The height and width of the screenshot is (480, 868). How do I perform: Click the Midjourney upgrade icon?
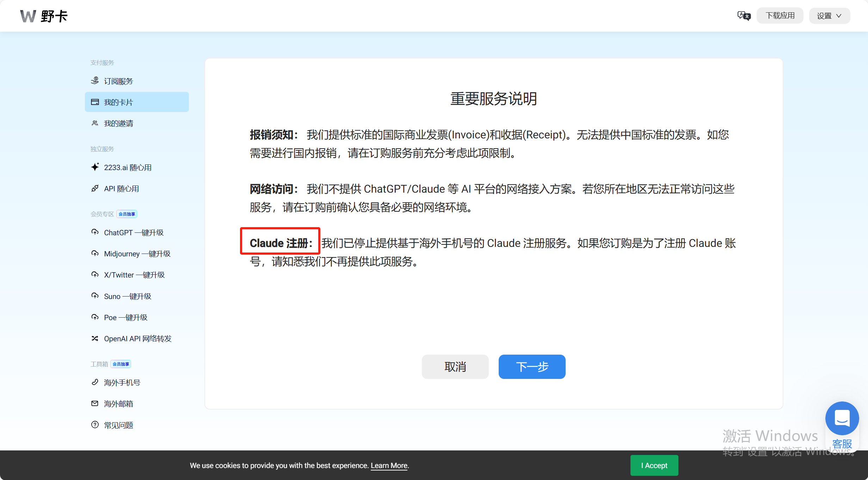95,254
